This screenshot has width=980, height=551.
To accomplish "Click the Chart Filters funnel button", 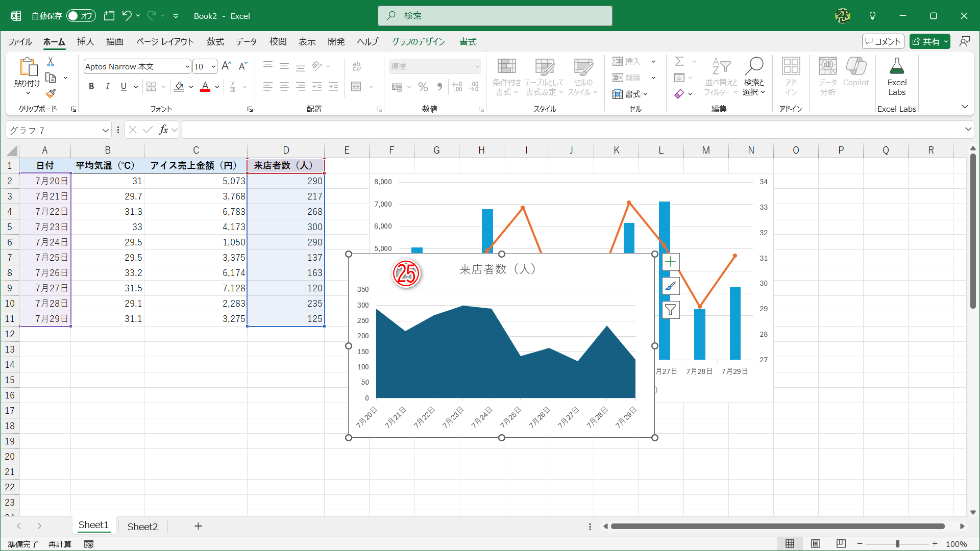I will 670,310.
